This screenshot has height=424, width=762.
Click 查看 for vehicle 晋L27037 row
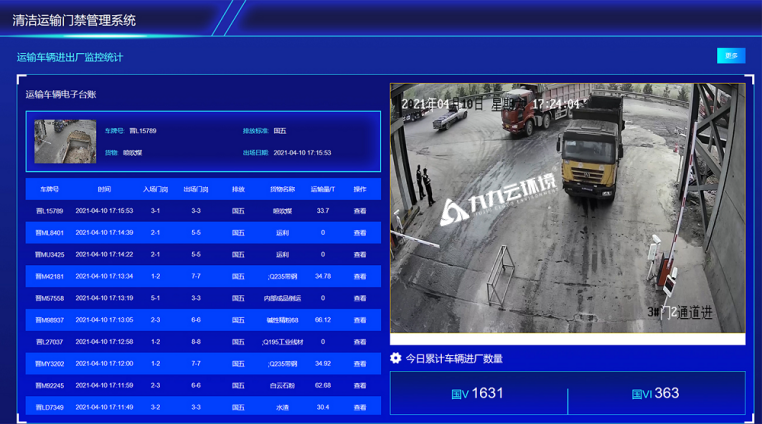point(360,342)
